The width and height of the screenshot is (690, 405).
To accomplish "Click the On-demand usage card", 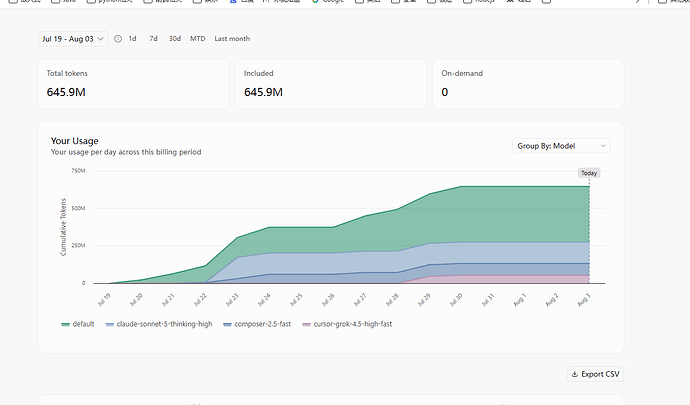I will tap(528, 84).
